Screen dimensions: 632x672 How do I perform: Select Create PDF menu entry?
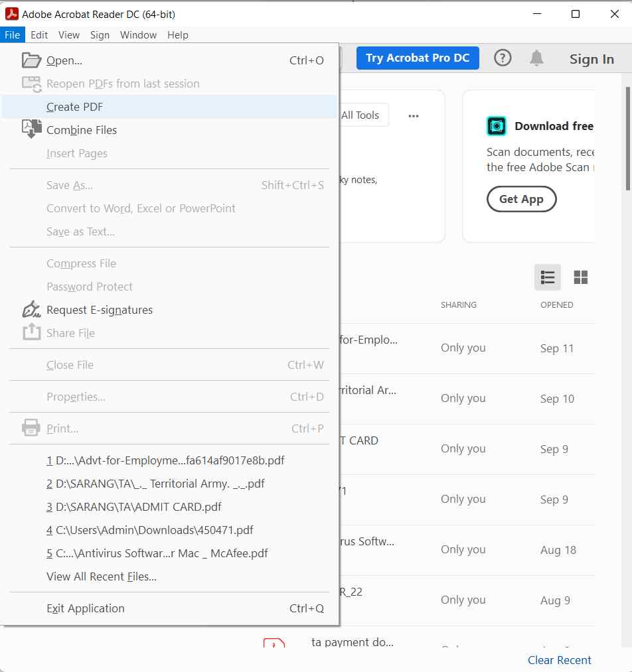pyautogui.click(x=169, y=107)
